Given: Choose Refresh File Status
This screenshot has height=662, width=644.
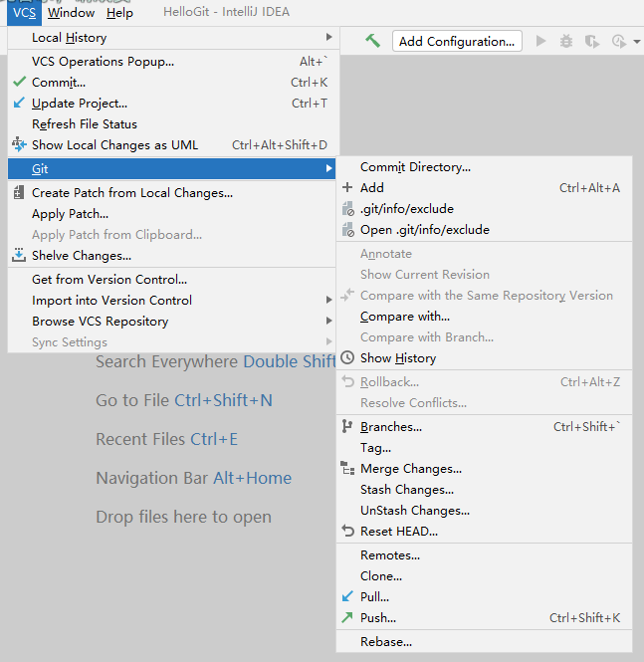Looking at the screenshot, I should click(173, 124).
